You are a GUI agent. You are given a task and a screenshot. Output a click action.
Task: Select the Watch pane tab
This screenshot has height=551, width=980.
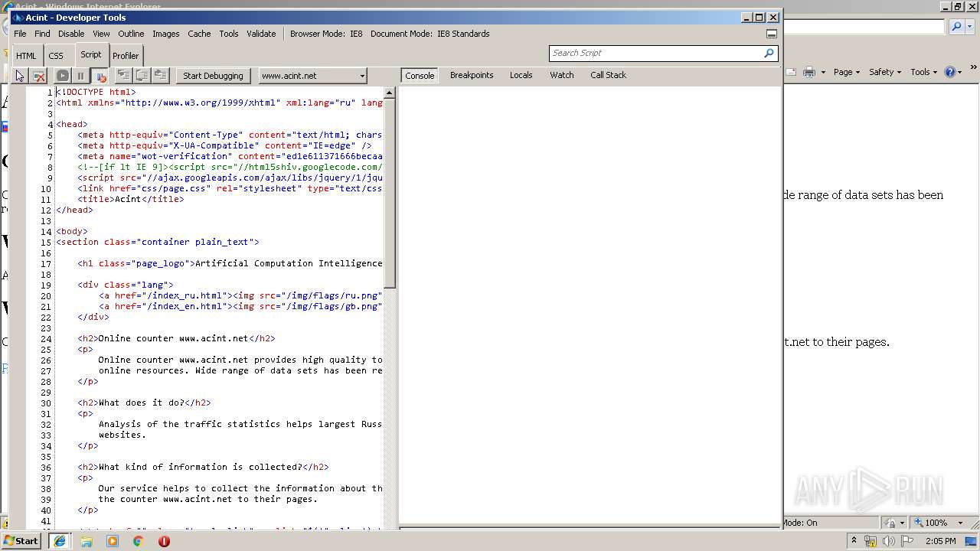(x=562, y=75)
